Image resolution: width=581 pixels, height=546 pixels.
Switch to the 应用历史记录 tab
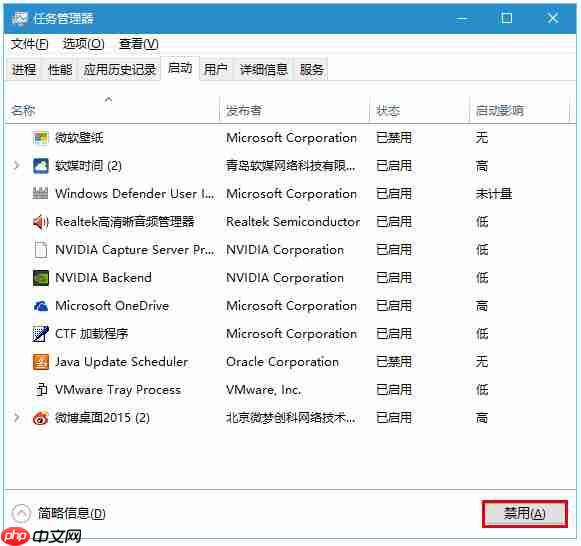point(119,69)
